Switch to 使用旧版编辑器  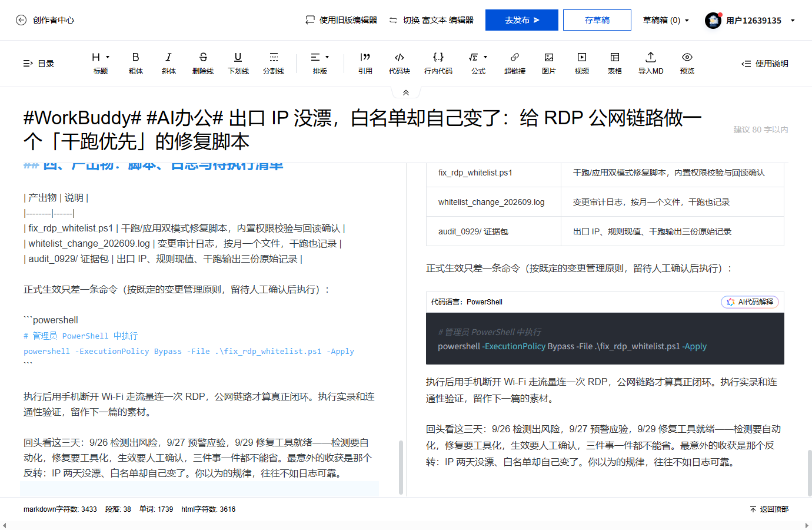coord(341,20)
